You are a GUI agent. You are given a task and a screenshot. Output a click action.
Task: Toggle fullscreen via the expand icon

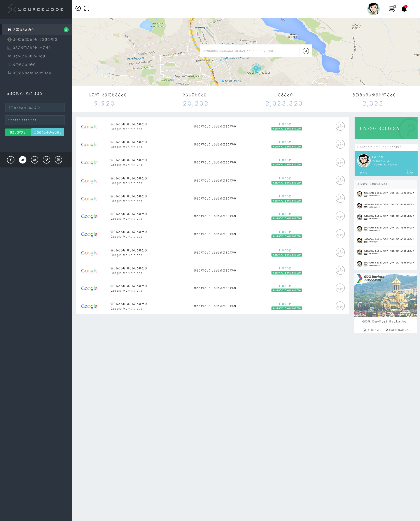point(87,9)
